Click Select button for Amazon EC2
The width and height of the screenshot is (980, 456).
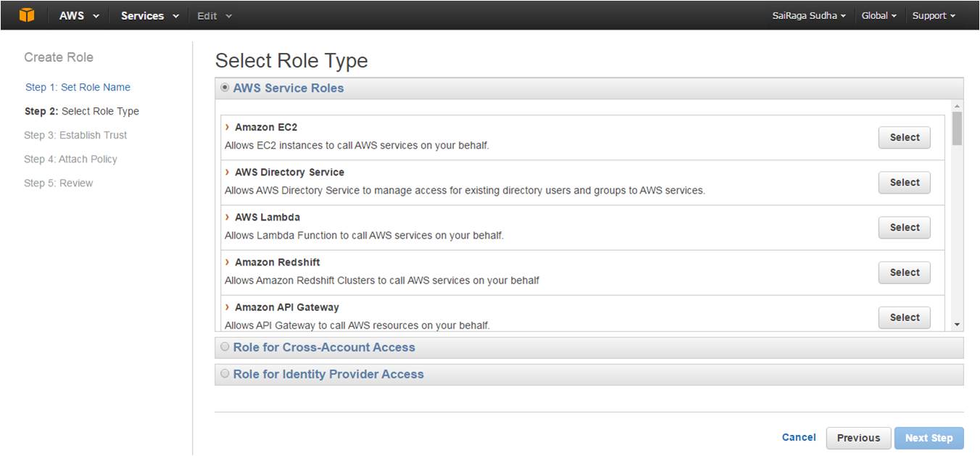point(904,137)
